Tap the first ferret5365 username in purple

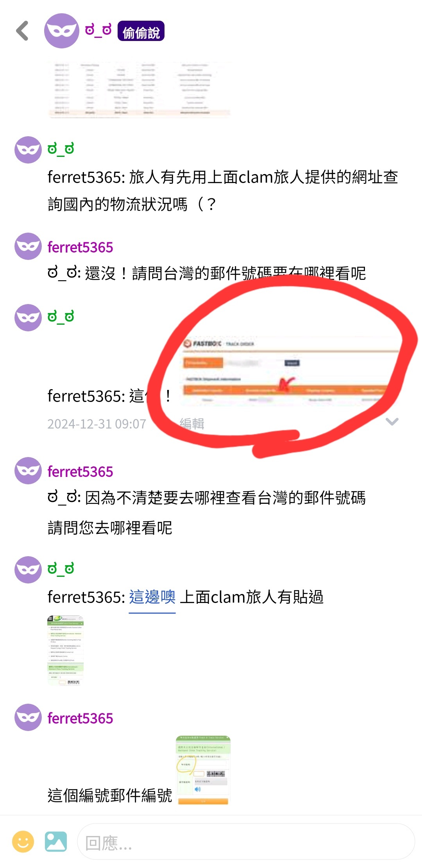(80, 247)
